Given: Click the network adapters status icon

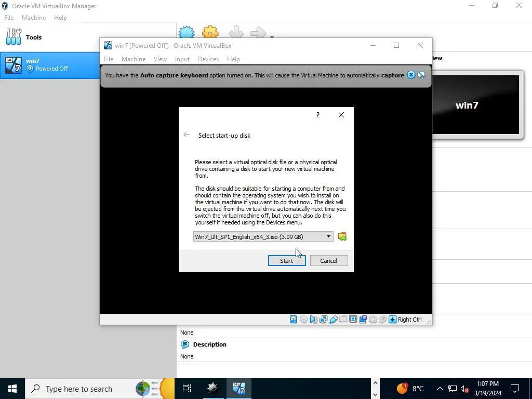Looking at the screenshot, I should [323, 320].
